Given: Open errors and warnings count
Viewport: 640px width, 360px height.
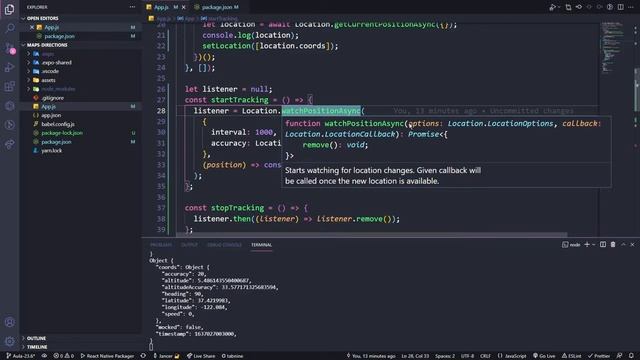Looking at the screenshot, I should coord(64,356).
